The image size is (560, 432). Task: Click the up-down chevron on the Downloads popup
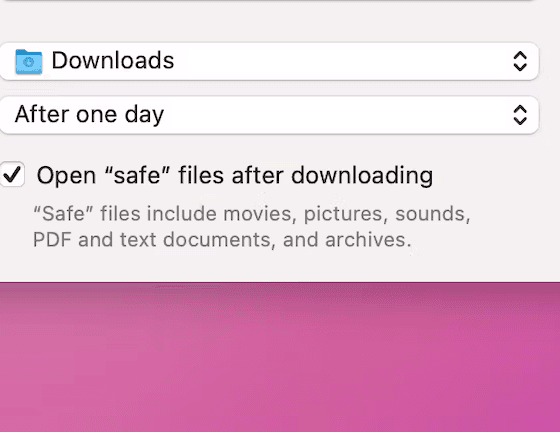(x=520, y=61)
